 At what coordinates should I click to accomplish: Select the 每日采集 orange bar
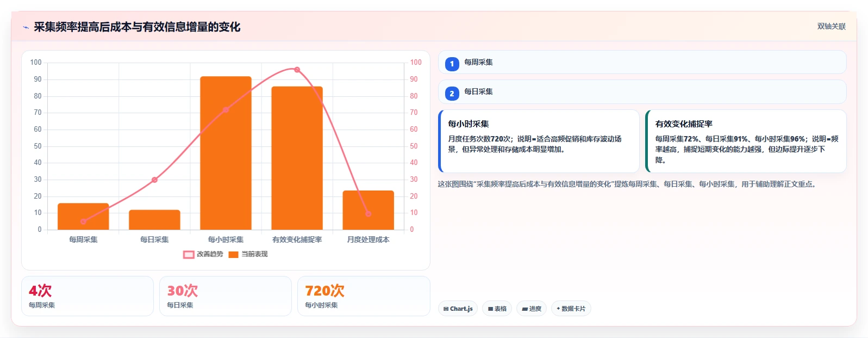tap(154, 219)
